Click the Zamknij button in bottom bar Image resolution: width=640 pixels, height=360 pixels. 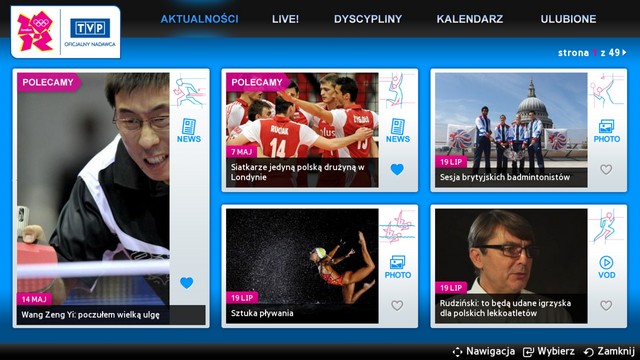[609, 351]
